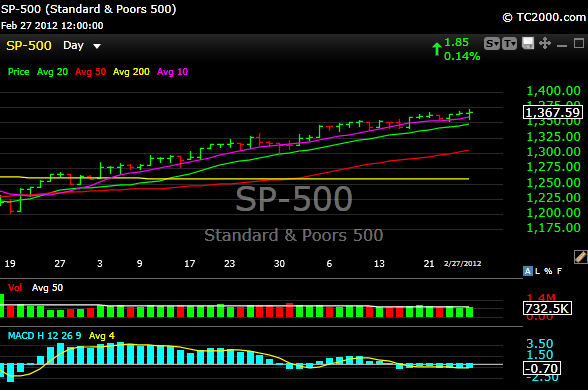Click the 1,175.00 price scale label

[x=554, y=228]
